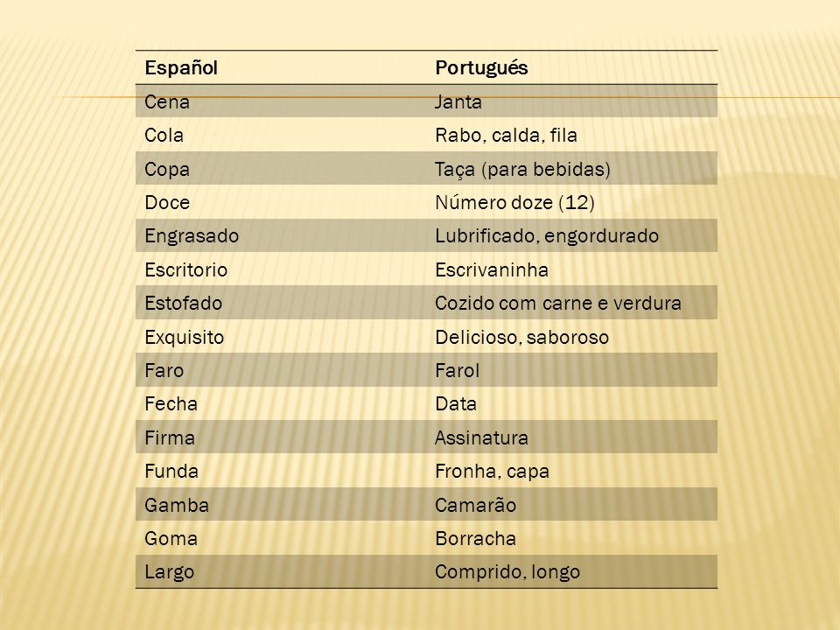This screenshot has height=630, width=840.
Task: Click the Portugués column header
Action: (481, 68)
